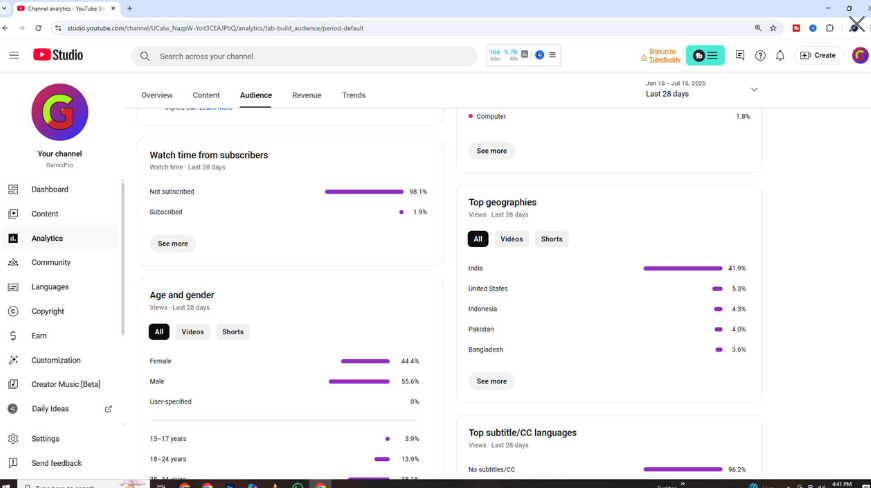Click the Customization magic wand icon
Screen dimensions: 871x488
[13, 360]
